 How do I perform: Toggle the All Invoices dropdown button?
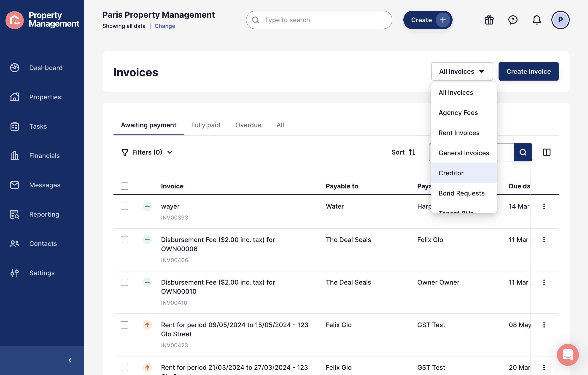[x=462, y=71]
